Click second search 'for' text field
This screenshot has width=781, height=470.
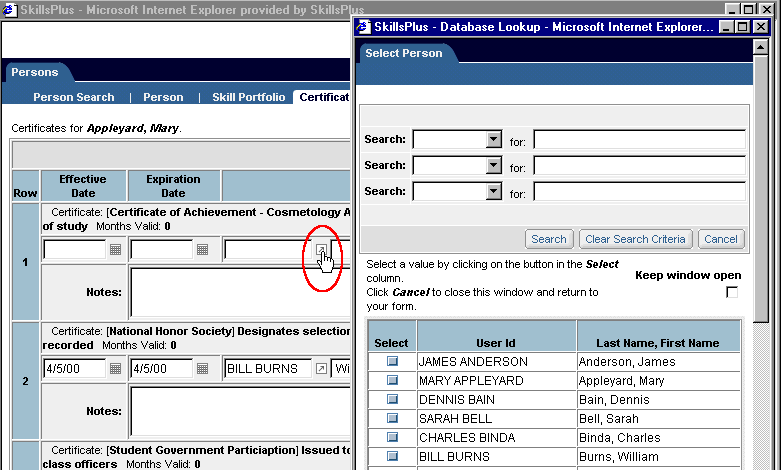[640, 165]
